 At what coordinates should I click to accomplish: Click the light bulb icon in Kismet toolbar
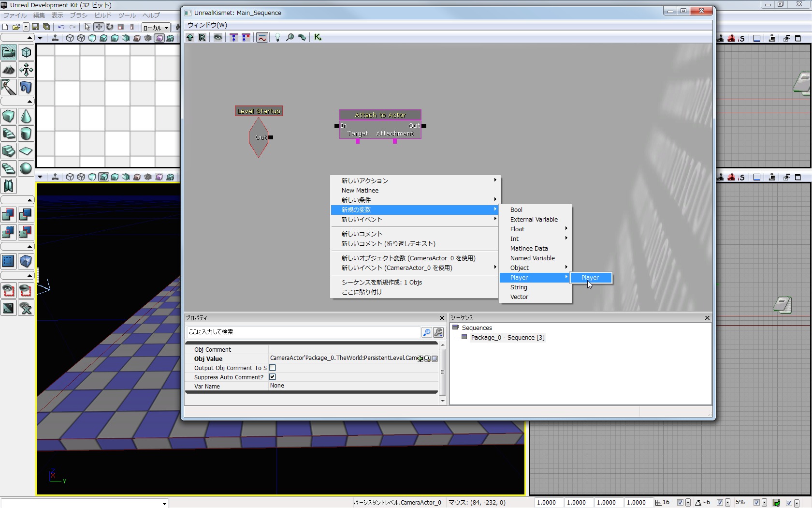click(277, 37)
